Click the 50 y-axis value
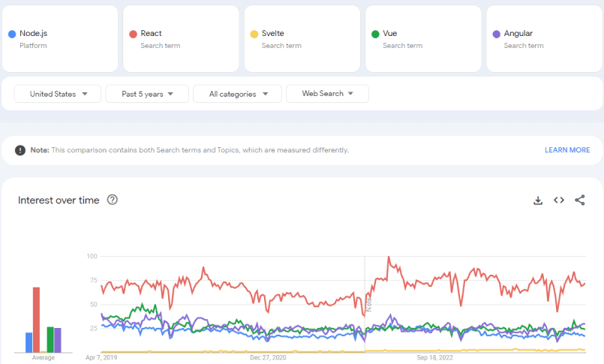This screenshot has width=604, height=364. (x=94, y=304)
